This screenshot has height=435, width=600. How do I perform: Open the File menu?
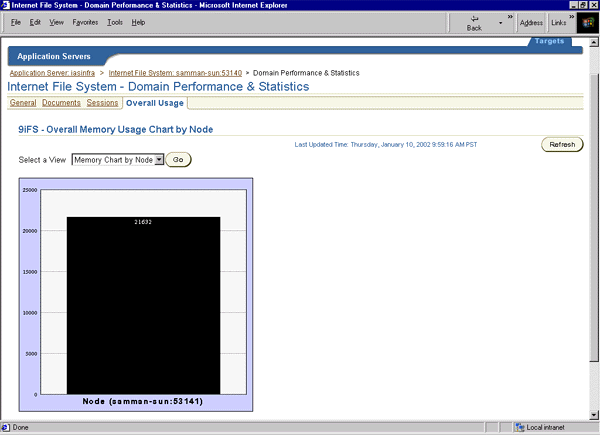[x=16, y=22]
